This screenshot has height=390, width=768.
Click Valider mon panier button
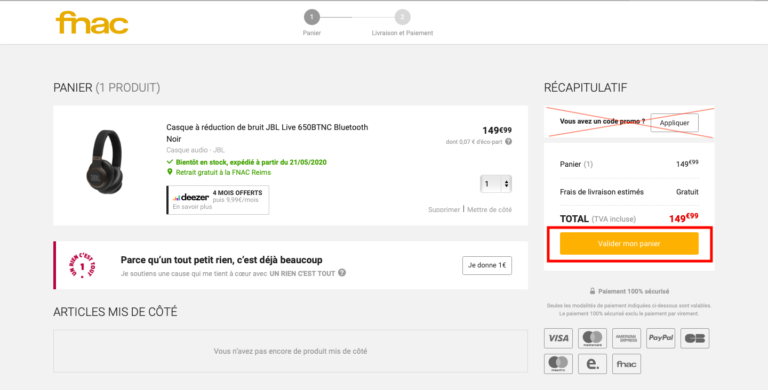tap(629, 244)
